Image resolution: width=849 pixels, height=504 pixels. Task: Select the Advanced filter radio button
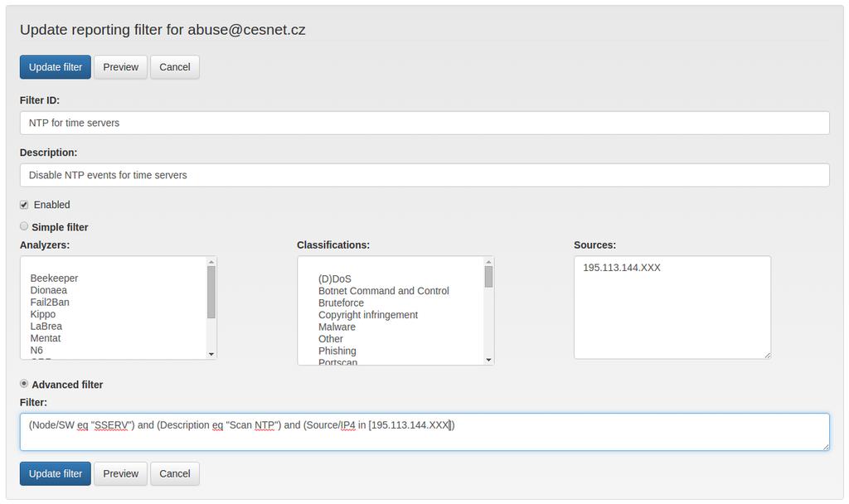point(24,384)
